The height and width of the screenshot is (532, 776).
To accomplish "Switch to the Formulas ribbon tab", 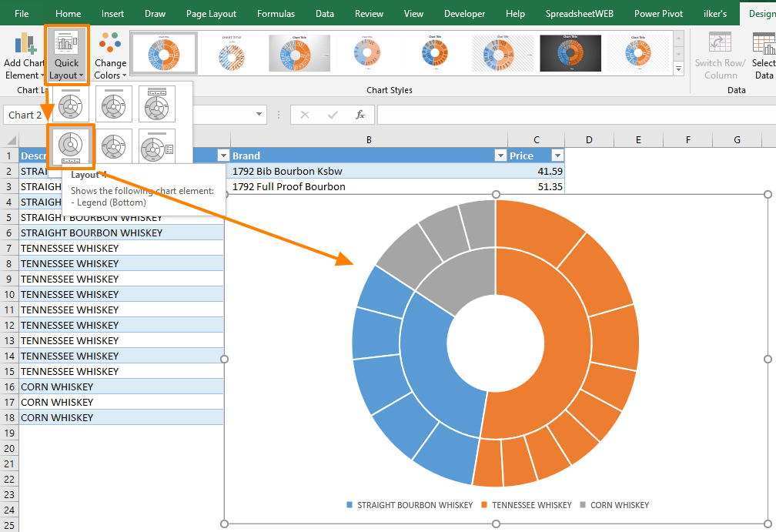I will point(276,13).
